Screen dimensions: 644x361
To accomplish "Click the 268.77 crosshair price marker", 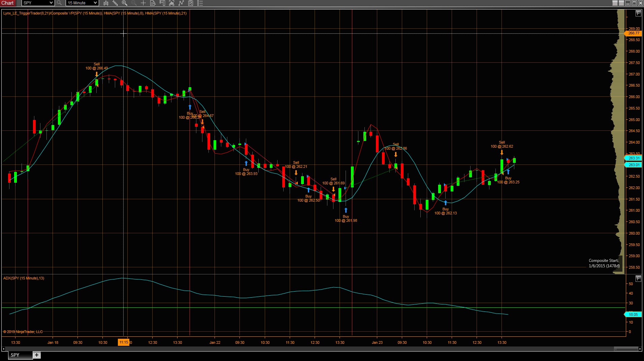I will (x=633, y=33).
